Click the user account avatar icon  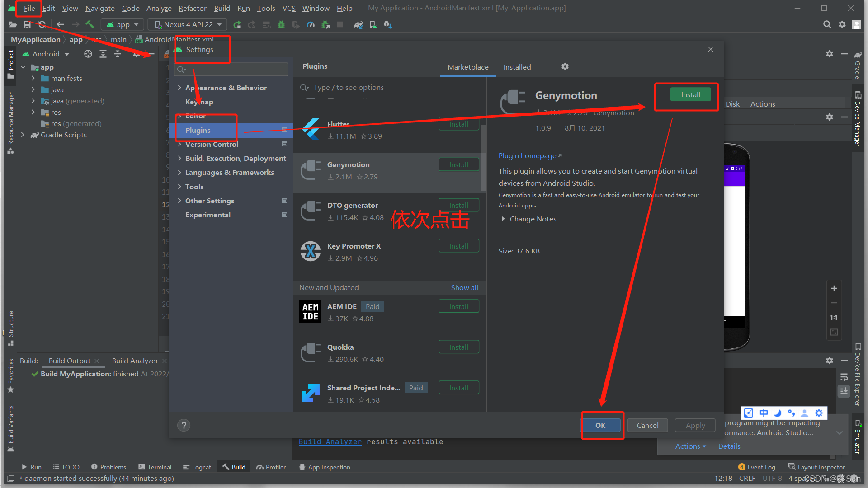[x=856, y=24]
